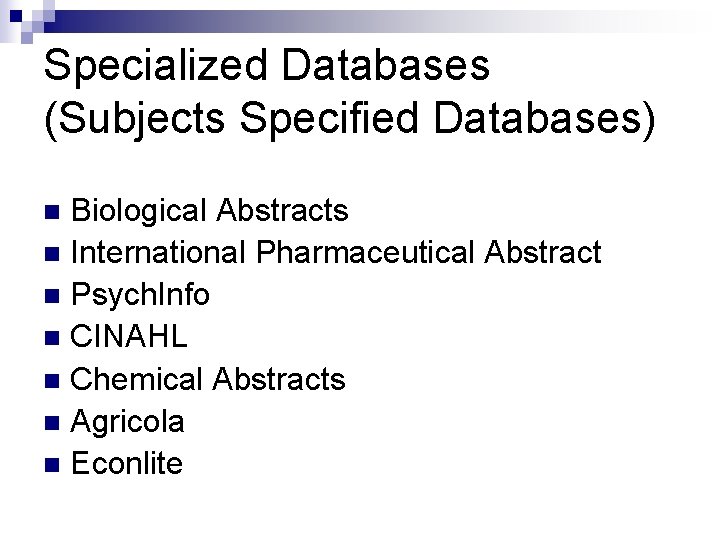This screenshot has width=720, height=540.
Task: Click the dark blue decorative square at top-left corner
Action: click(x=16, y=16)
